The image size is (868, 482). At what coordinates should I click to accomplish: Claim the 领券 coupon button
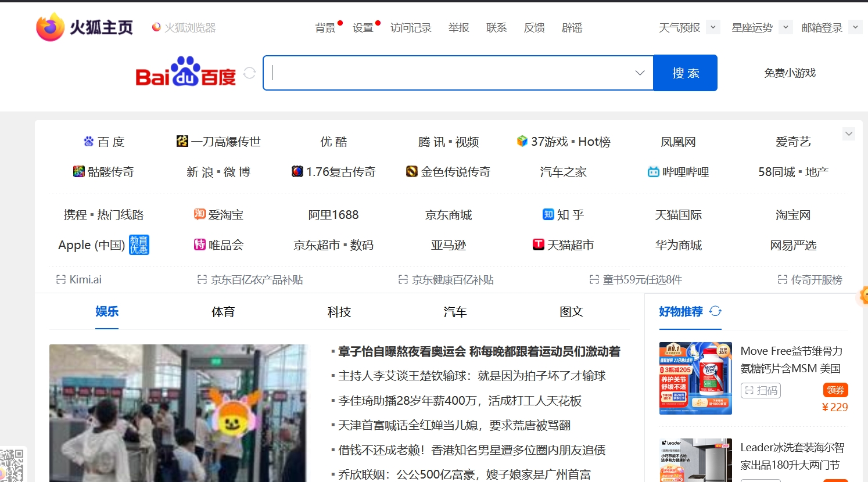point(835,390)
